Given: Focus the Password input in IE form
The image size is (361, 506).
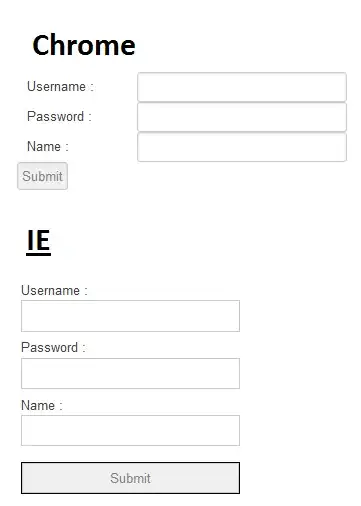Looking at the screenshot, I should click(130, 373).
